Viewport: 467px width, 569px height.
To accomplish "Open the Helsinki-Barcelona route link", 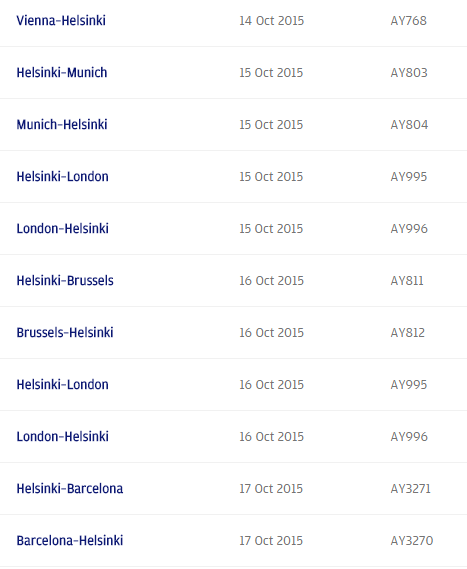I will coord(70,488).
